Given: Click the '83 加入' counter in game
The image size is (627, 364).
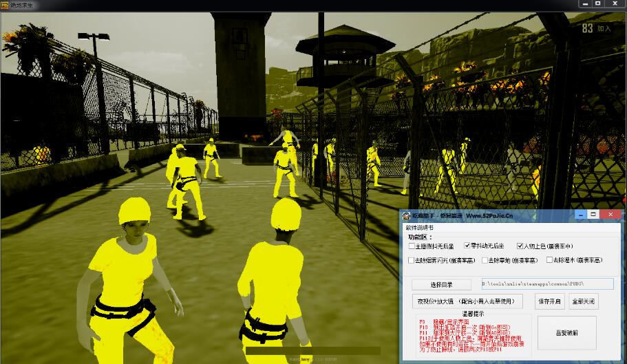Looking at the screenshot, I should [x=596, y=28].
